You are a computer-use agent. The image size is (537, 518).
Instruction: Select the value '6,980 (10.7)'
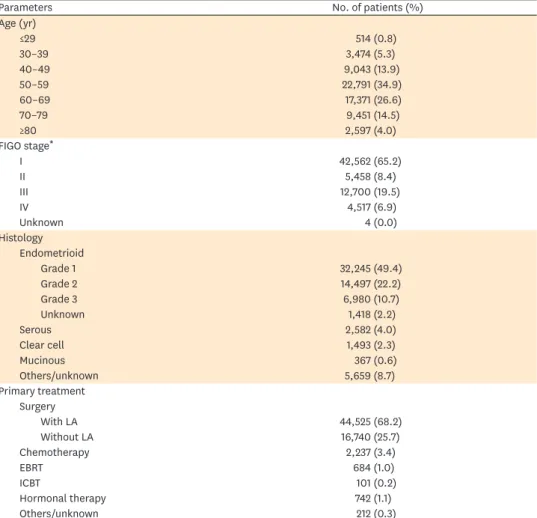(x=371, y=300)
